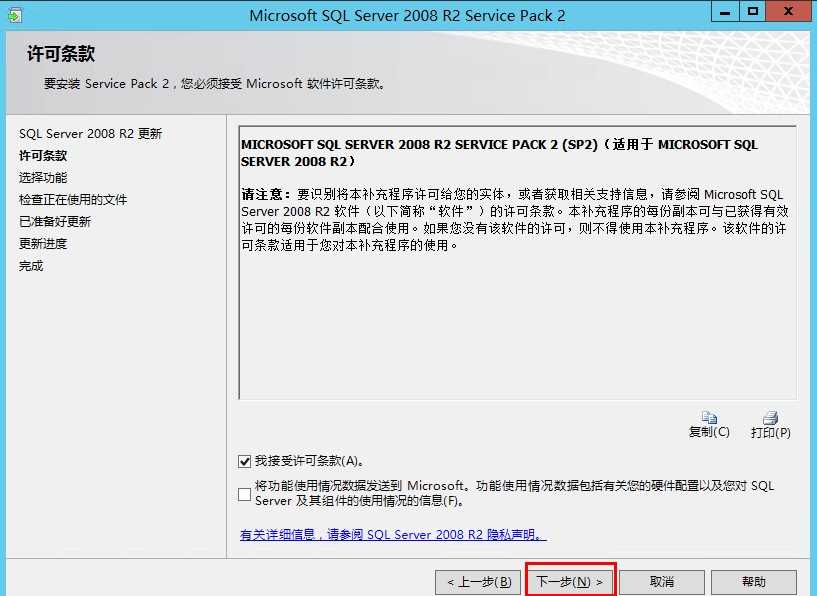
Task: Cancel setup with the 取消 button
Action: [x=662, y=582]
